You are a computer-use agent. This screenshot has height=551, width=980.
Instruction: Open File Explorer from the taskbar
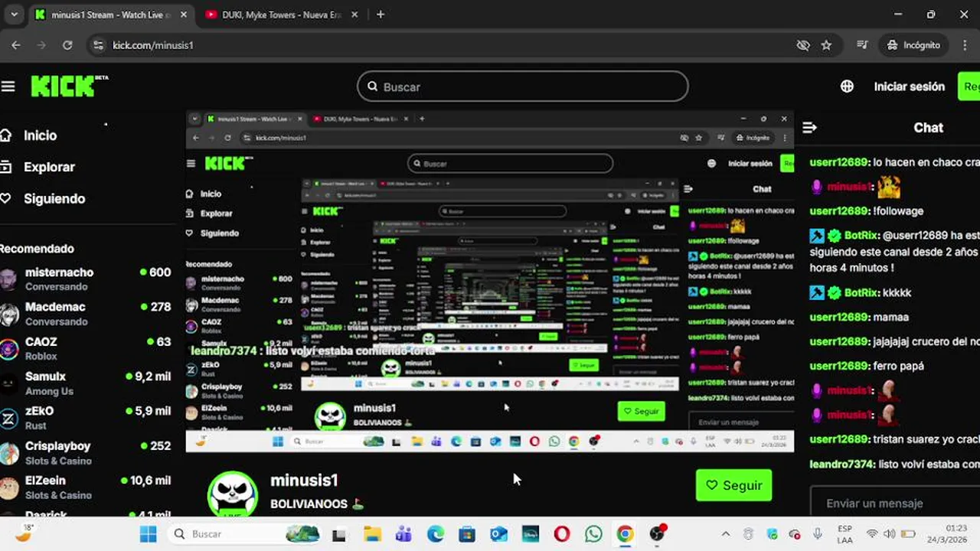click(372, 534)
